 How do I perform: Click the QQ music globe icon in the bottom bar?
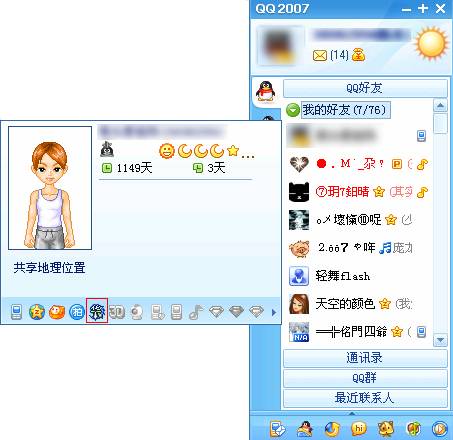pyautogui.click(x=413, y=429)
